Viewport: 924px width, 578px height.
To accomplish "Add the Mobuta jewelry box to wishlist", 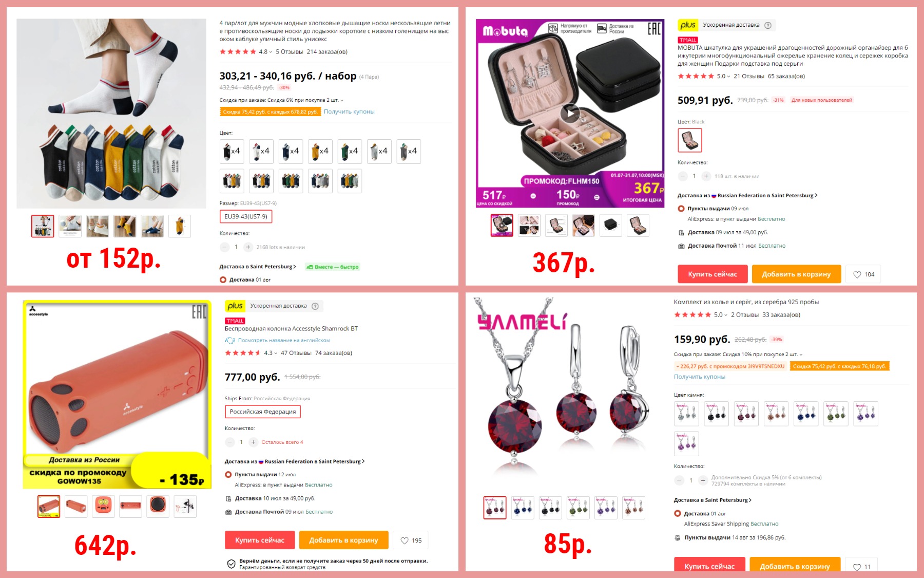I will [x=863, y=274].
